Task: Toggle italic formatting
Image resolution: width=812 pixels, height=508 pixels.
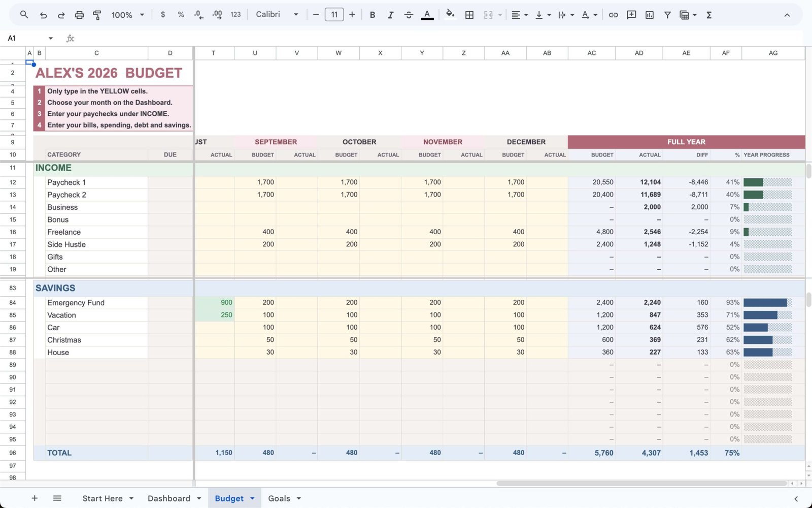Action: click(390, 15)
